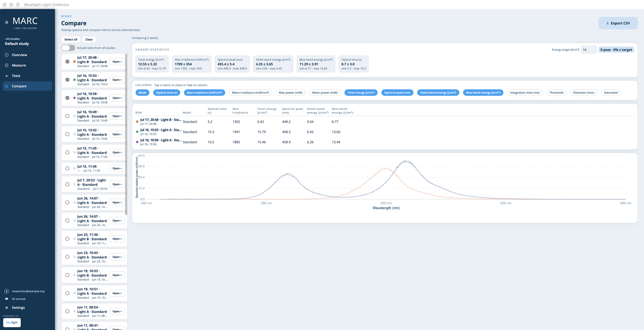Open the Jul 16, 10:49 test
This screenshot has height=330, width=644.
[x=117, y=116]
